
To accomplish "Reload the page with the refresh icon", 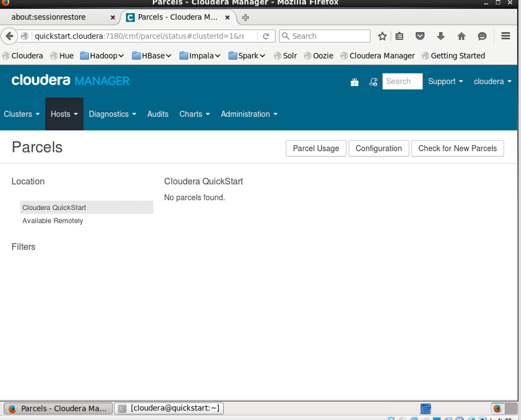I will pyautogui.click(x=266, y=36).
